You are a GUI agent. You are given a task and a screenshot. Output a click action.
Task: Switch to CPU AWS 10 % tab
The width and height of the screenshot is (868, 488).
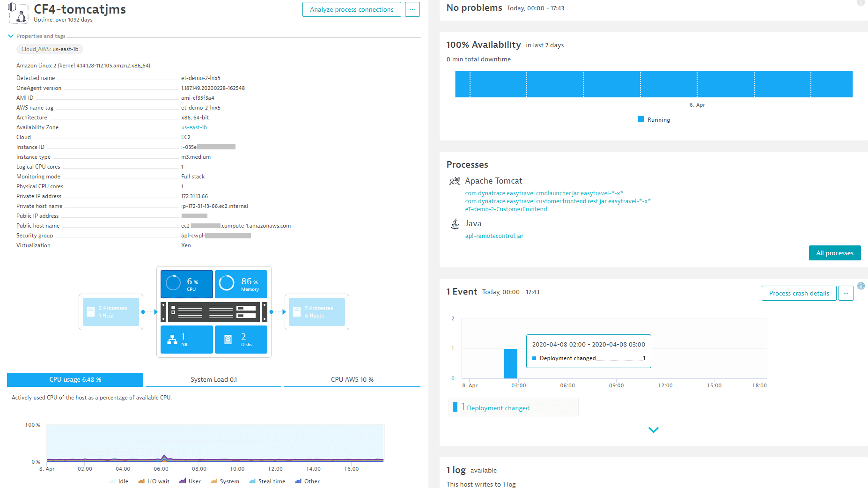(x=352, y=380)
